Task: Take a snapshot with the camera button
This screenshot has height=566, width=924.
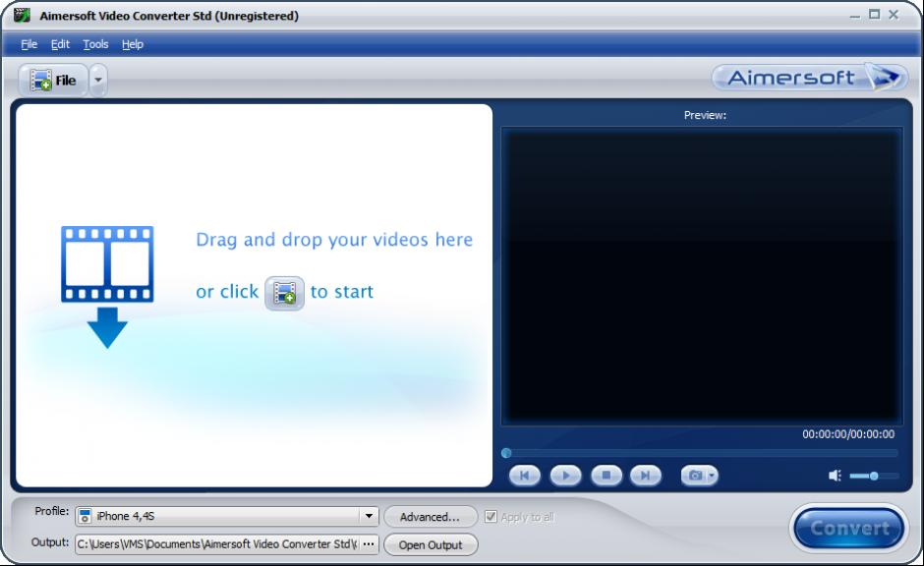Action: pyautogui.click(x=695, y=476)
